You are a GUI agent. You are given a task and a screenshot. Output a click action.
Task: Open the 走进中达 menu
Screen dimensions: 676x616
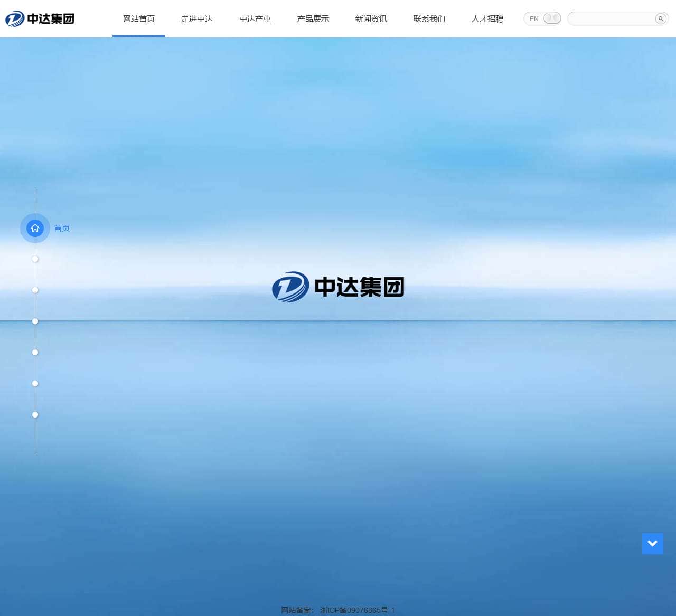pyautogui.click(x=197, y=18)
